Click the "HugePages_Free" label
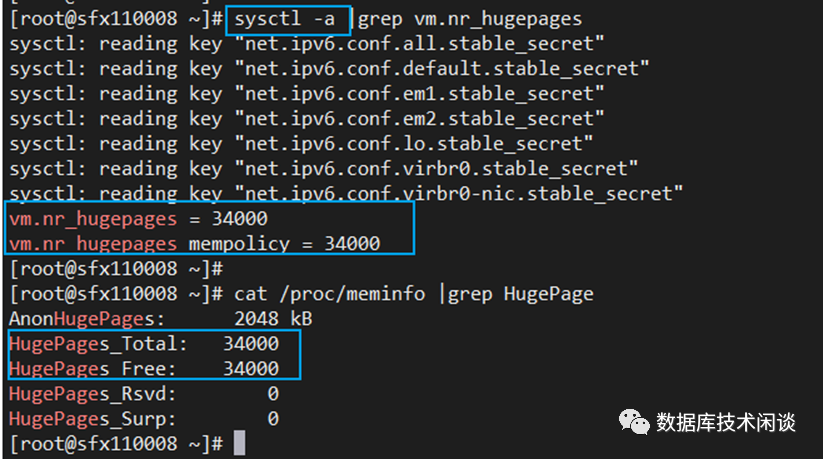 pyautogui.click(x=91, y=369)
